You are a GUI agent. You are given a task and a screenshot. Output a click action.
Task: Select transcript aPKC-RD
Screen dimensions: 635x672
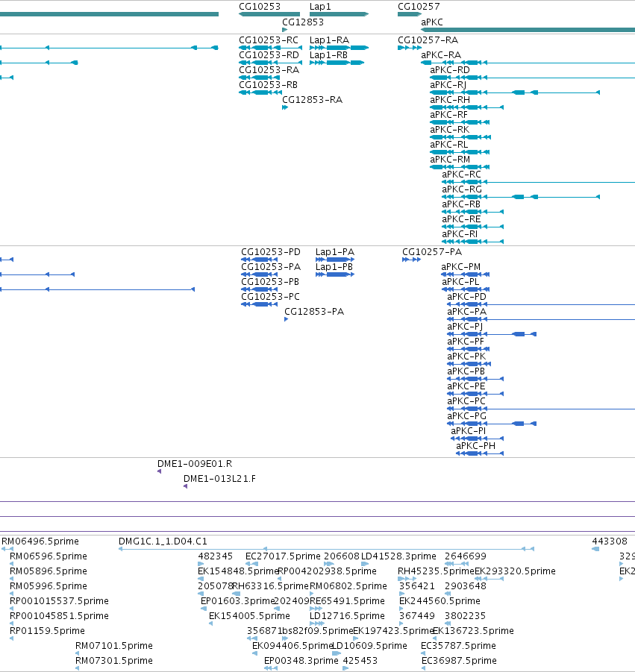tap(450, 70)
